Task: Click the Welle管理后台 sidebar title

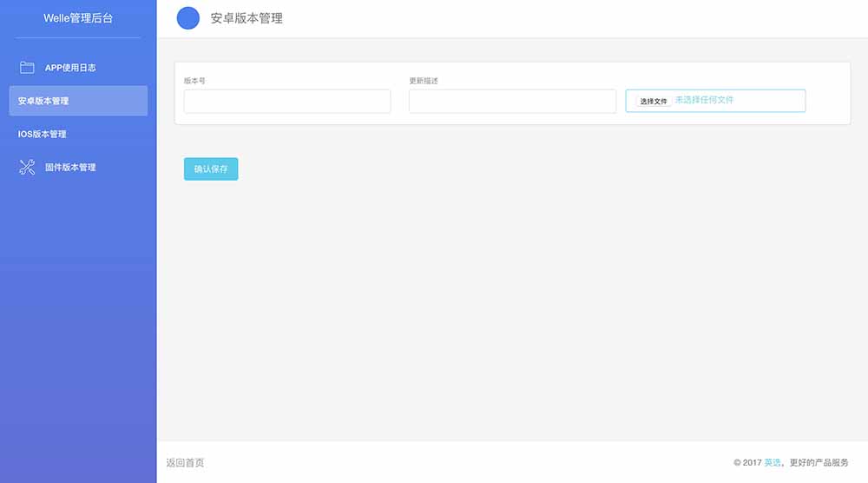Action: 78,18
